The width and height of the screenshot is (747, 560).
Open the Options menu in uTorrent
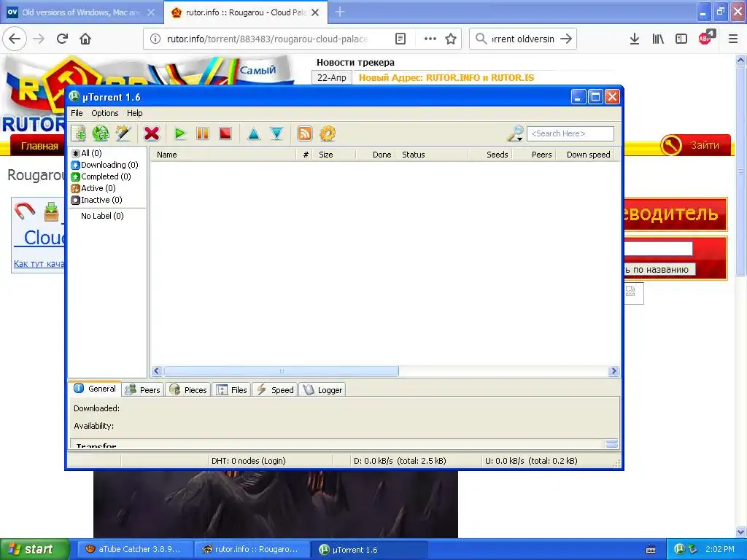coord(105,113)
